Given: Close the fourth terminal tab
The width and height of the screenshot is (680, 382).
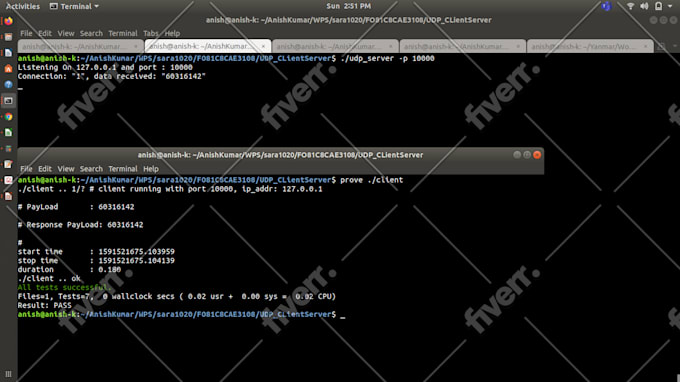Looking at the screenshot, I should [518, 46].
